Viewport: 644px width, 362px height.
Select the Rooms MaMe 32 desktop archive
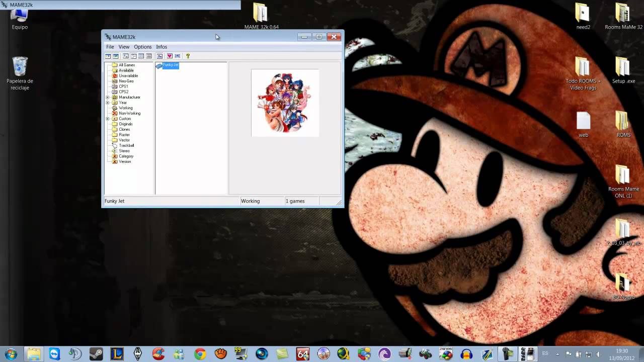(x=623, y=16)
